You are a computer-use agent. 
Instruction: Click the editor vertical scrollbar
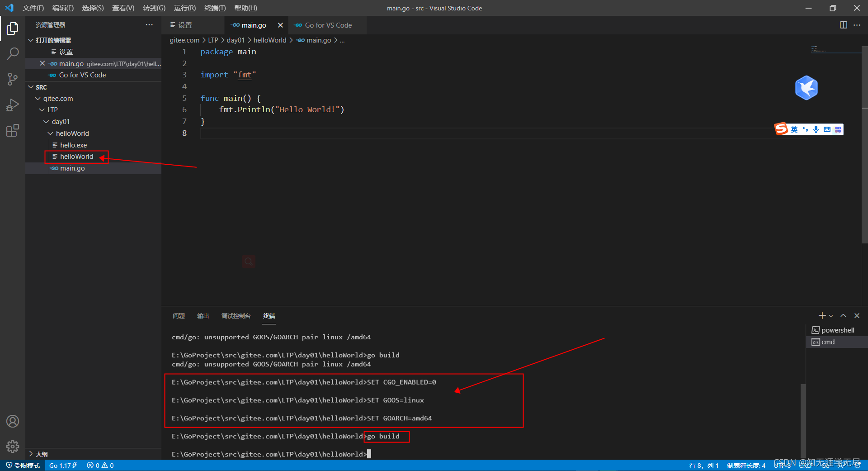(865, 145)
